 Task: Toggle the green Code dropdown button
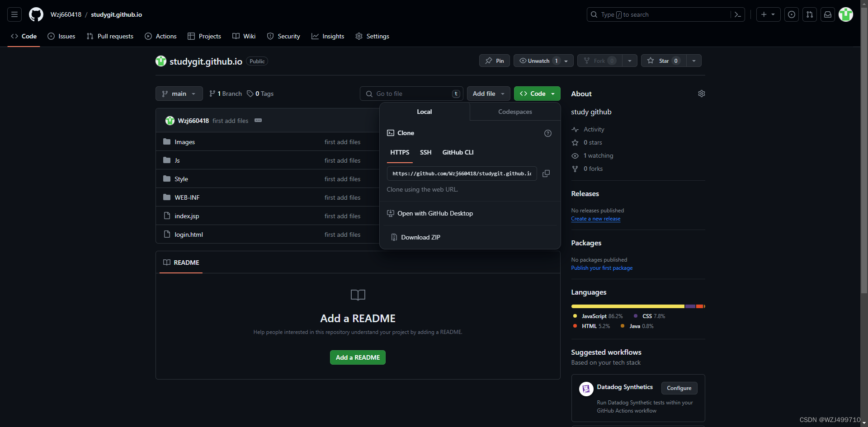coord(537,94)
